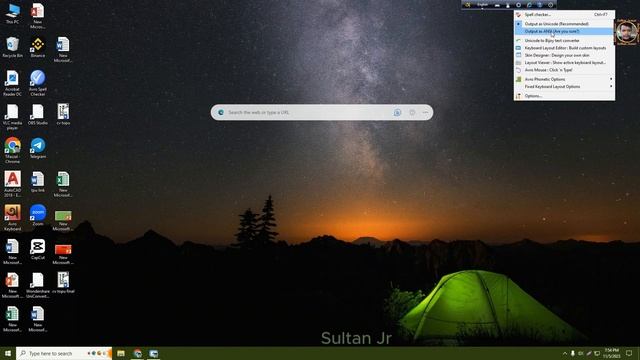The width and height of the screenshot is (640, 360).
Task: Click the network icon in system tray
Action: coord(597,353)
